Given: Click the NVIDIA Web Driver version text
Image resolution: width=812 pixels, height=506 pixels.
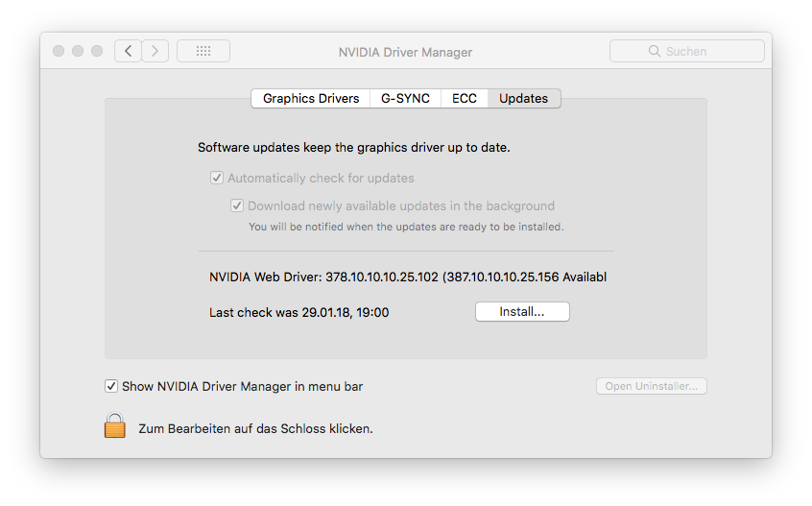Looking at the screenshot, I should (x=407, y=277).
